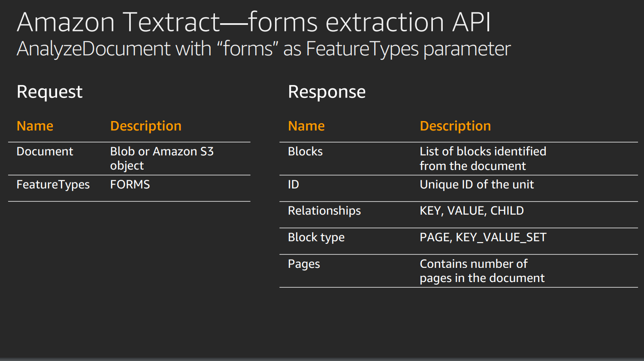Click the Relationships row label
Viewport: 644px width, 361px height.
click(x=324, y=211)
